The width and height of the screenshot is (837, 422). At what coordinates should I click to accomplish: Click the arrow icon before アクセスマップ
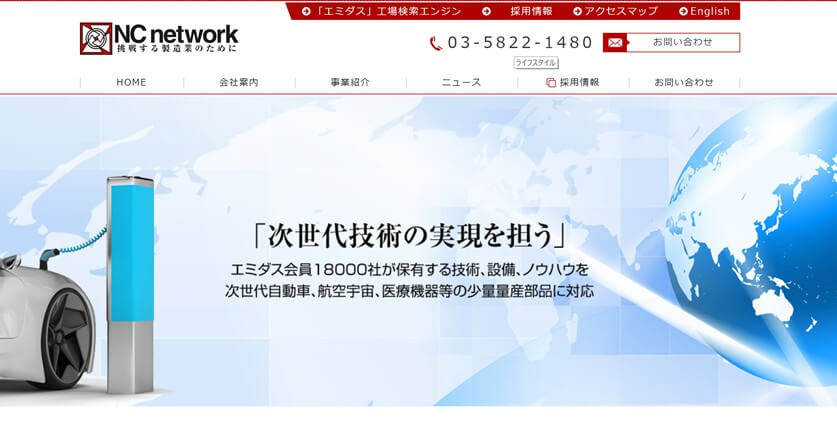[x=578, y=11]
